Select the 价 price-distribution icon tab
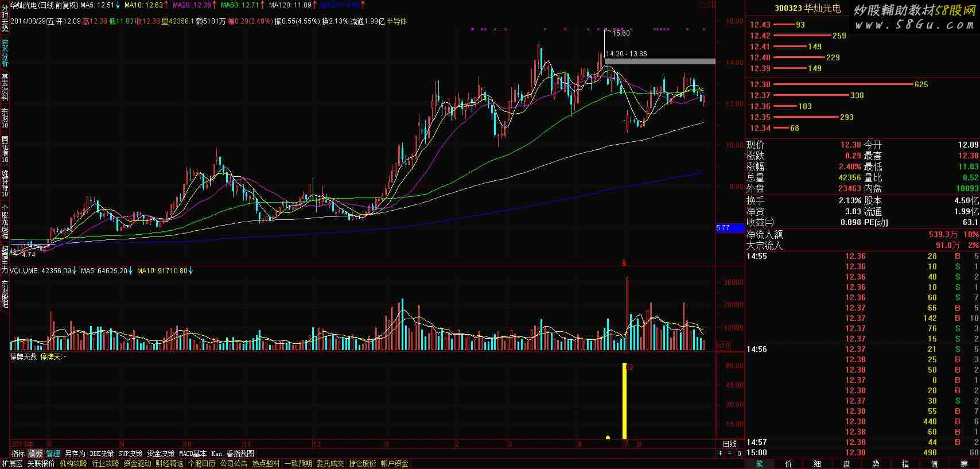The image size is (980, 469). [788, 464]
